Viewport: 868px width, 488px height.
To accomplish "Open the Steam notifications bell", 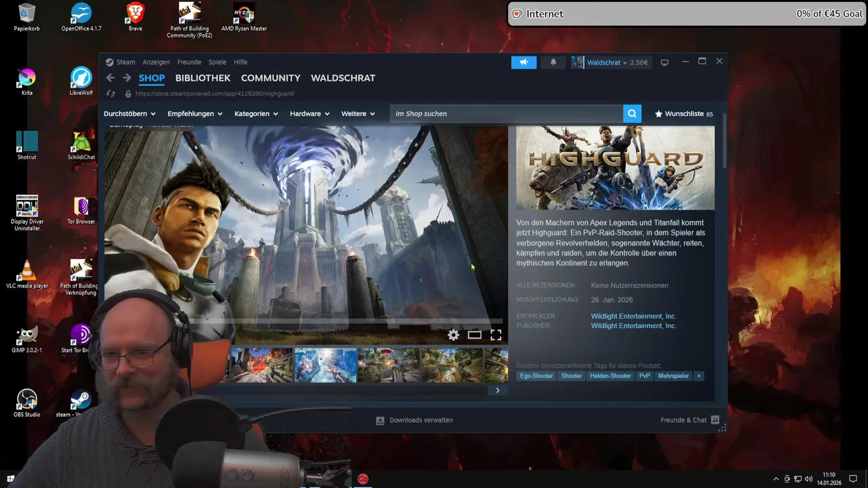I will [x=553, y=62].
